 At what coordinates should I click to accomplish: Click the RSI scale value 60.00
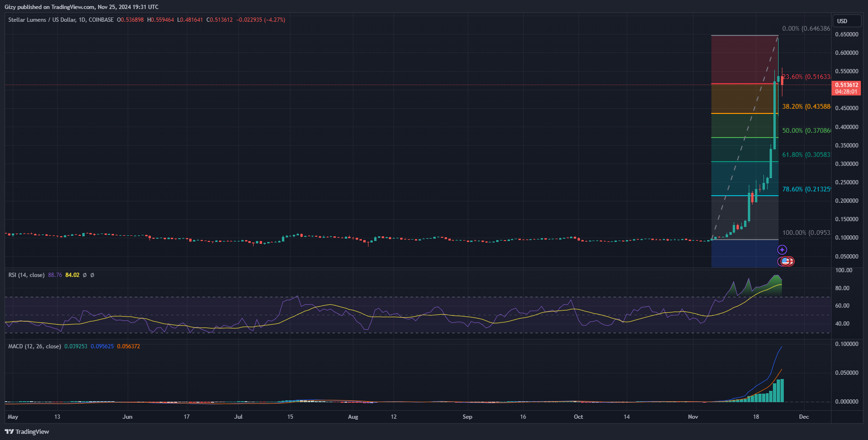(842, 306)
